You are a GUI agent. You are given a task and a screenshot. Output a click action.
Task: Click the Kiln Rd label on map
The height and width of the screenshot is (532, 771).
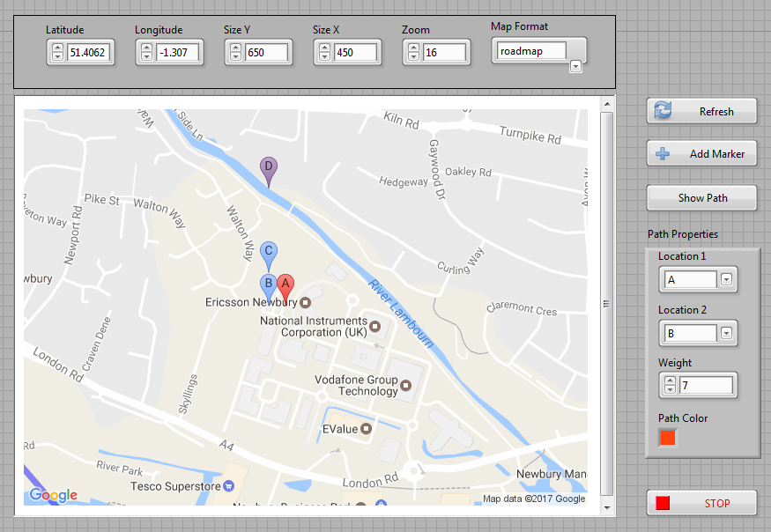coord(401,121)
